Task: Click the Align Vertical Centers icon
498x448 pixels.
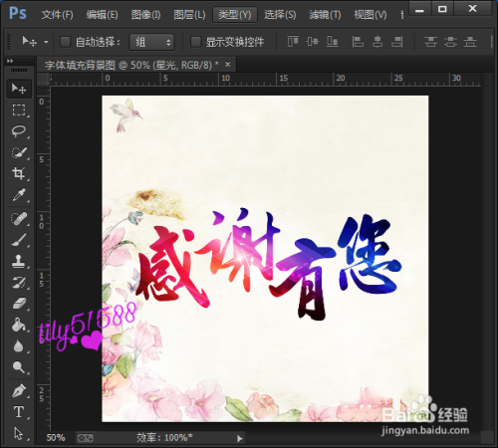Action: (313, 42)
